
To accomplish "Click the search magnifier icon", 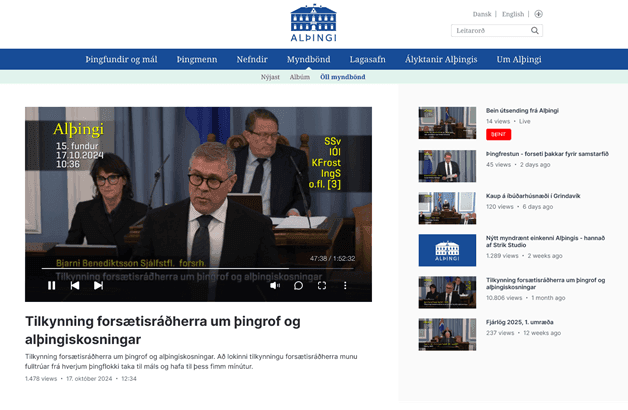I will (535, 31).
